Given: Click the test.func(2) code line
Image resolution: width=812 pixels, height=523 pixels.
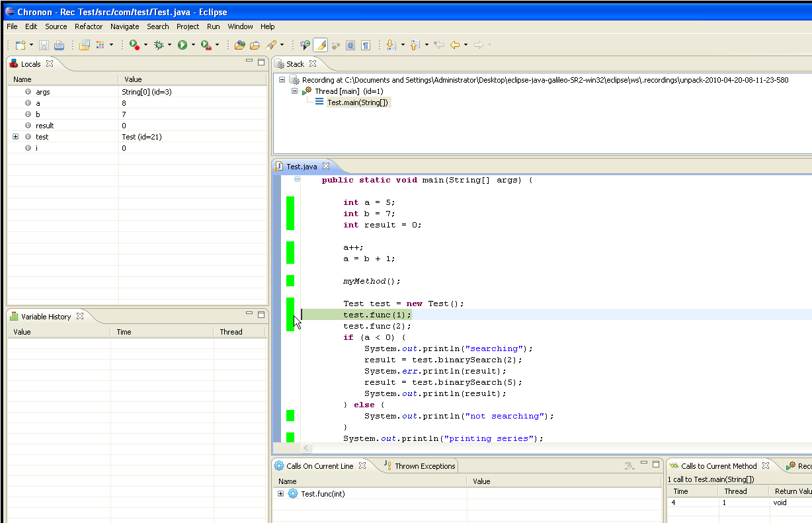Looking at the screenshot, I should [377, 327].
